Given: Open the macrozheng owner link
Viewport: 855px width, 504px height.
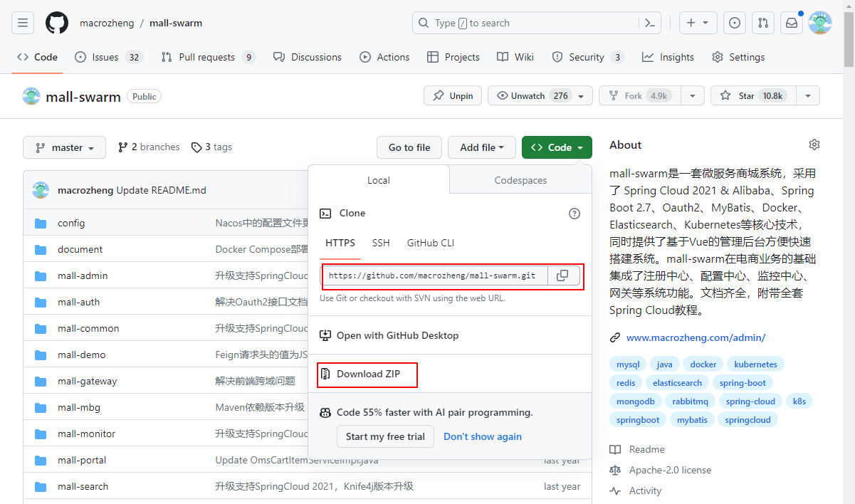Looking at the screenshot, I should (x=107, y=23).
